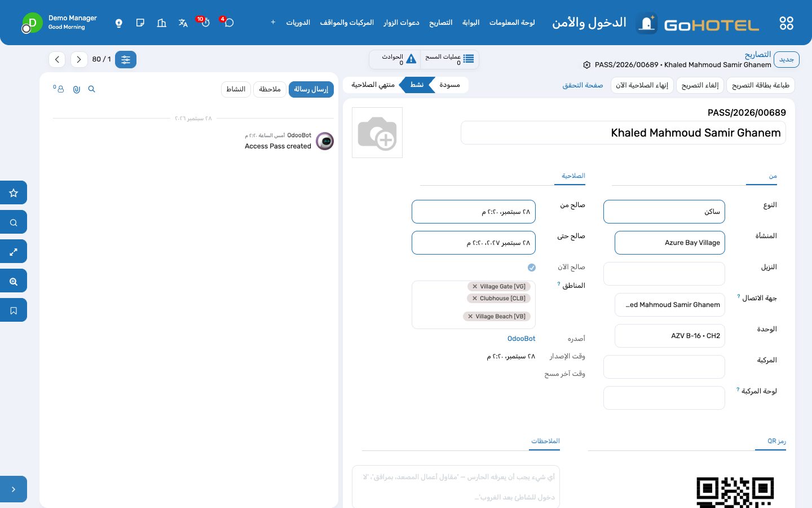Click the plus icon in top menu
The width and height of the screenshot is (812, 508).
click(x=273, y=23)
